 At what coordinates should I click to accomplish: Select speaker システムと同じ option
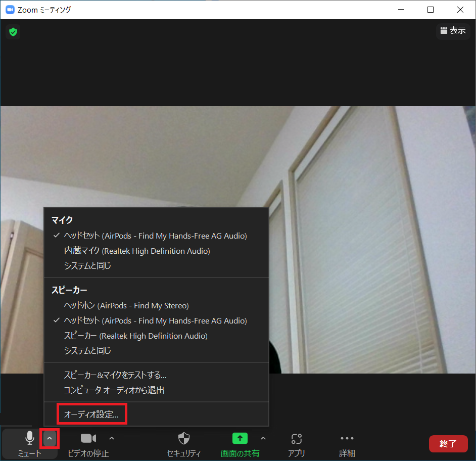coord(156,351)
